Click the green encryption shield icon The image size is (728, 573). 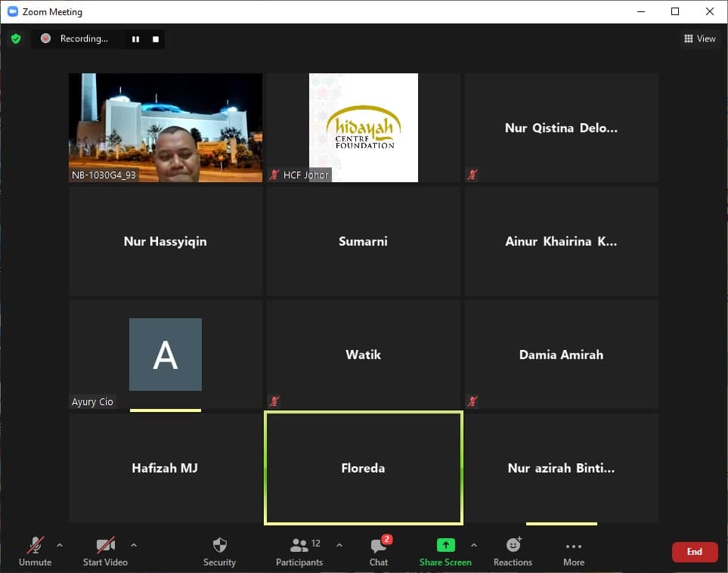16,39
